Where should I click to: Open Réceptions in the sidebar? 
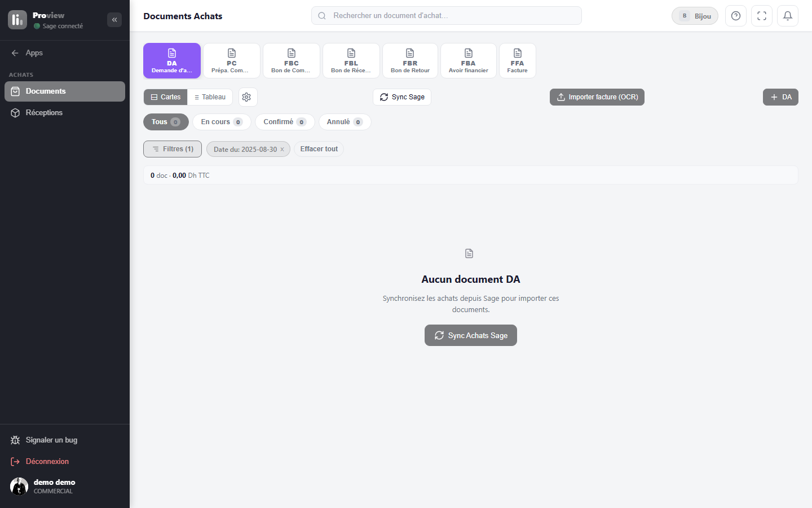tap(65, 113)
